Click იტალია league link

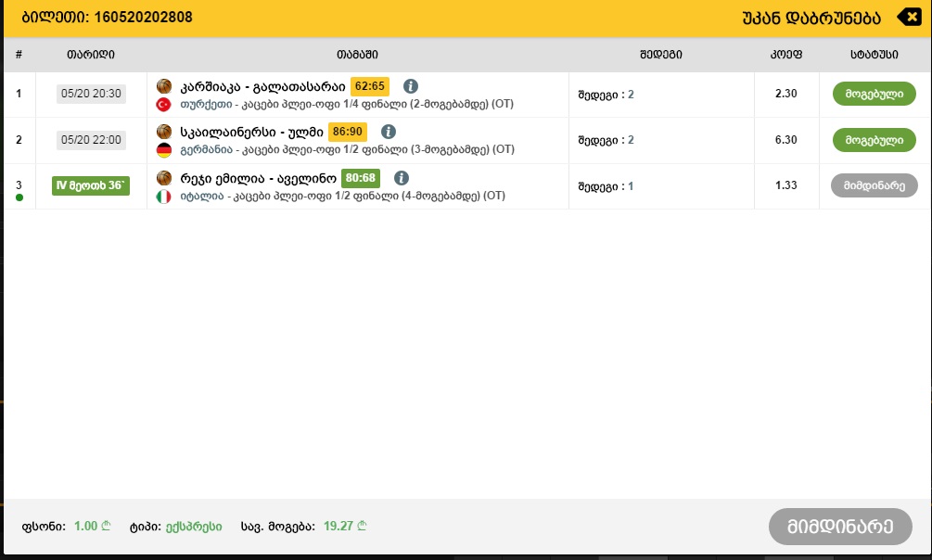point(201,197)
